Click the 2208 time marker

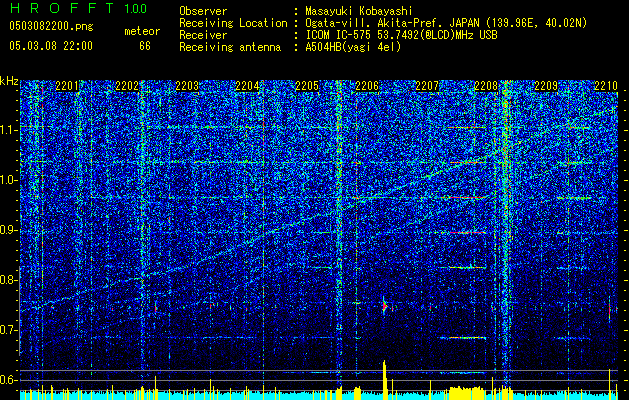coord(486,86)
